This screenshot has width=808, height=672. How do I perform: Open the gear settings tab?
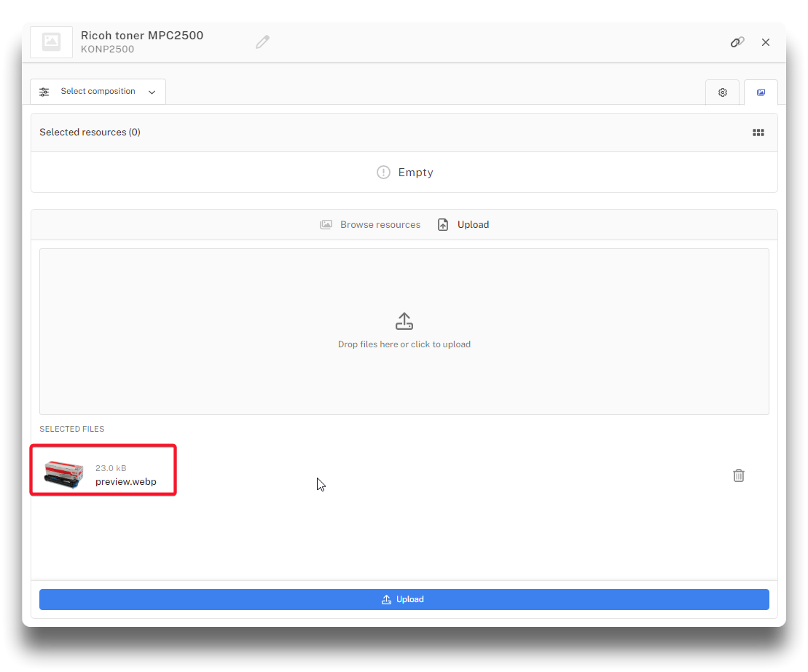click(722, 92)
